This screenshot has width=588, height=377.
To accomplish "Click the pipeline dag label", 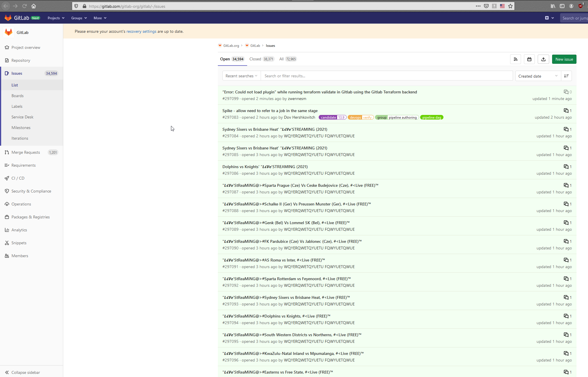I will pyautogui.click(x=431, y=117).
